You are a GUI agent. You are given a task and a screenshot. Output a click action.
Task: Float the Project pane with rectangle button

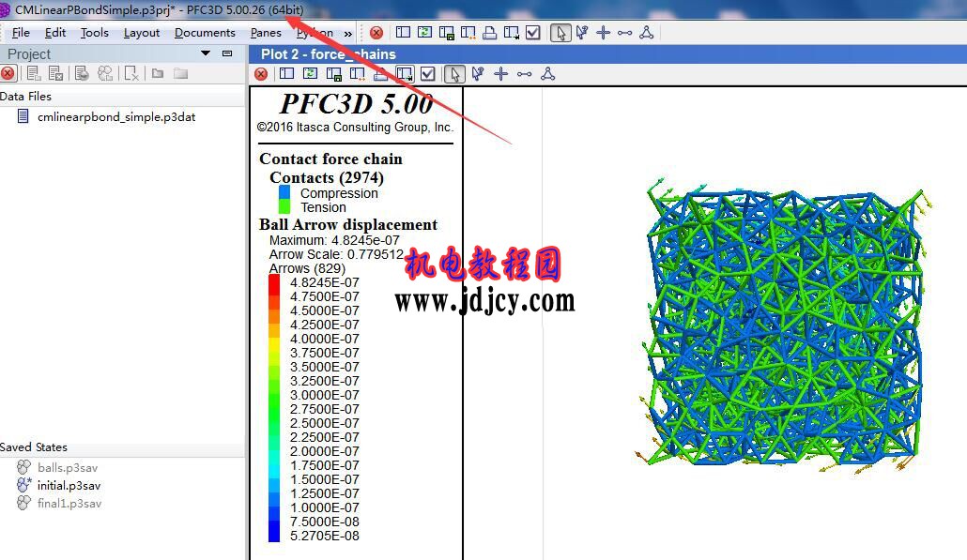227,53
